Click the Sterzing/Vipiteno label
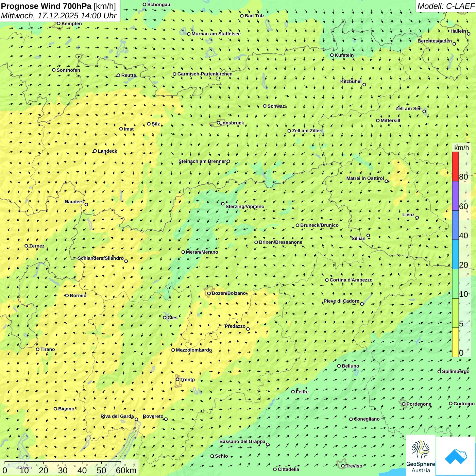This screenshot has width=476, height=476. coord(245,206)
